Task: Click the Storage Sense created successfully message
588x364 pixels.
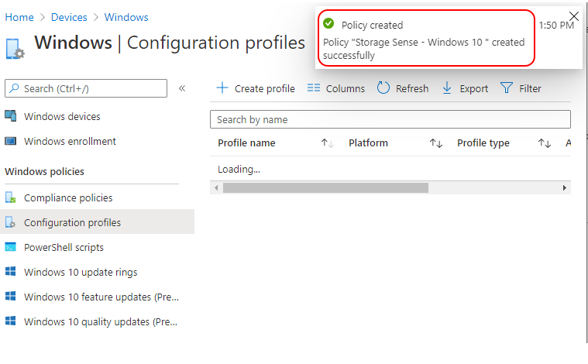Action: (x=424, y=49)
